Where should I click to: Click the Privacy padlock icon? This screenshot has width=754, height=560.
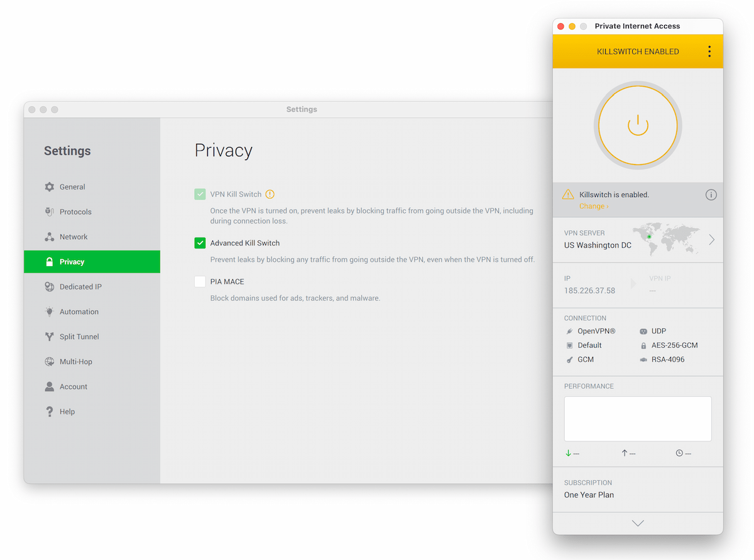tap(50, 262)
